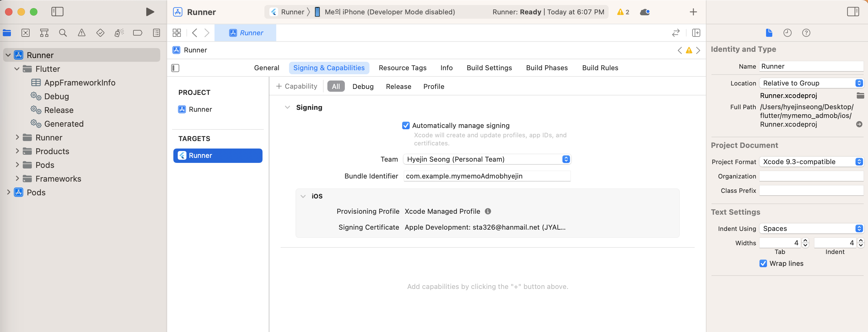
Task: Open the debug navigator
Action: pos(119,33)
